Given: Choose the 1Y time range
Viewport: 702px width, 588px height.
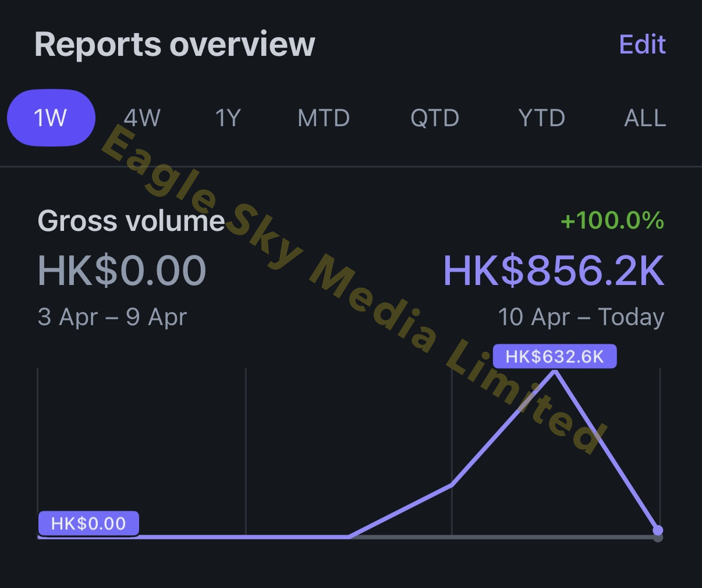Looking at the screenshot, I should pos(228,118).
